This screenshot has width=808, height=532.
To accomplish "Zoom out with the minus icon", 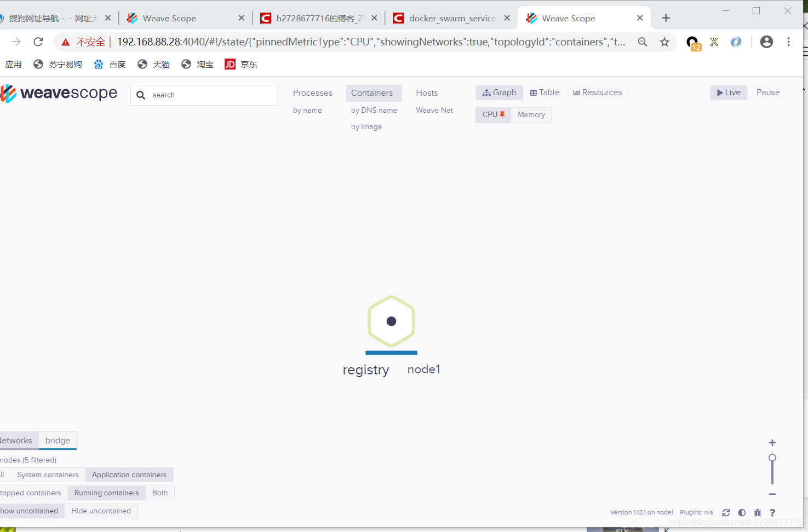I will [772, 494].
